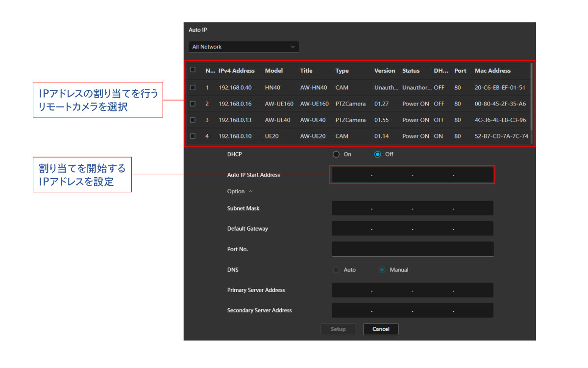
Task: Select the checkbox for AW-UE40 row
Action: [193, 120]
